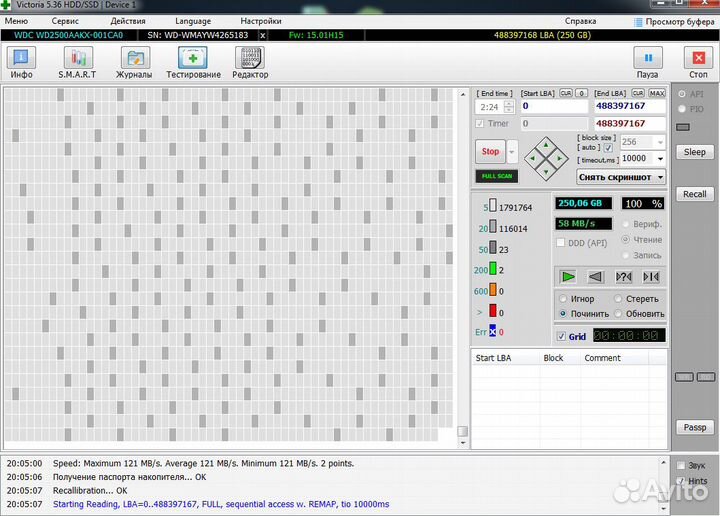
Task: Click the Sleep button
Action: [694, 152]
